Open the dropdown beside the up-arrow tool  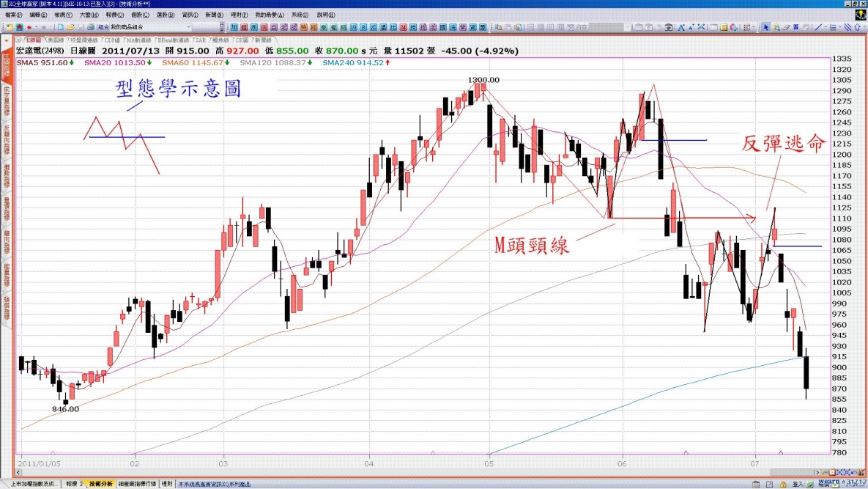(864, 27)
